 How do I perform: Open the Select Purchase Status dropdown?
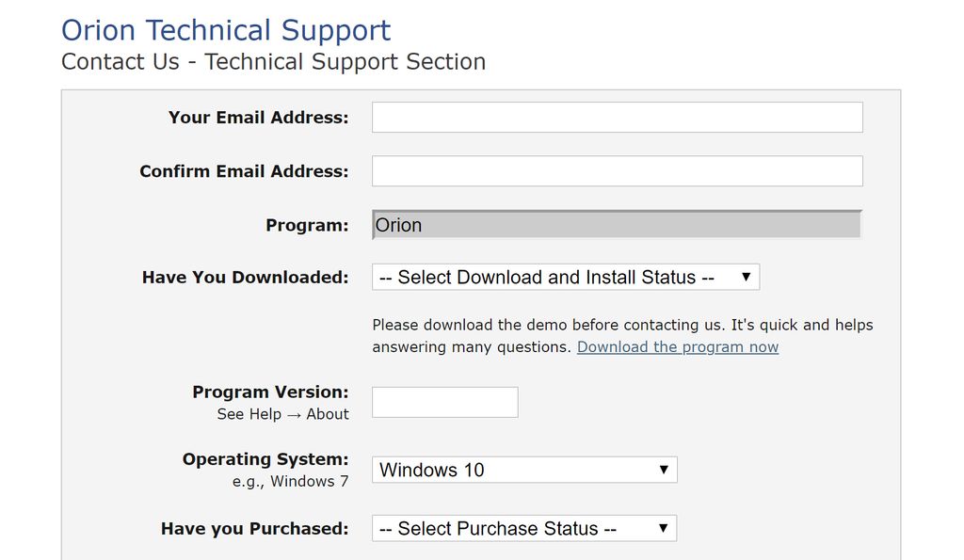[524, 529]
